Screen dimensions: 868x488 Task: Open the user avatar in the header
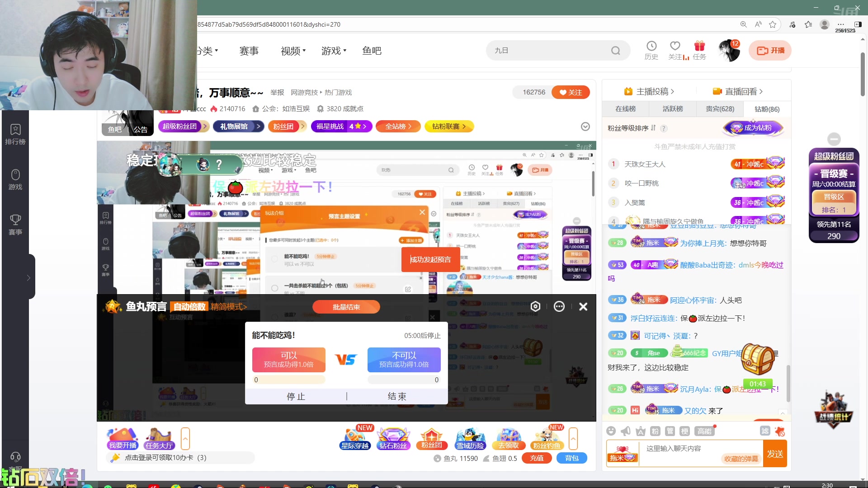[x=729, y=51]
